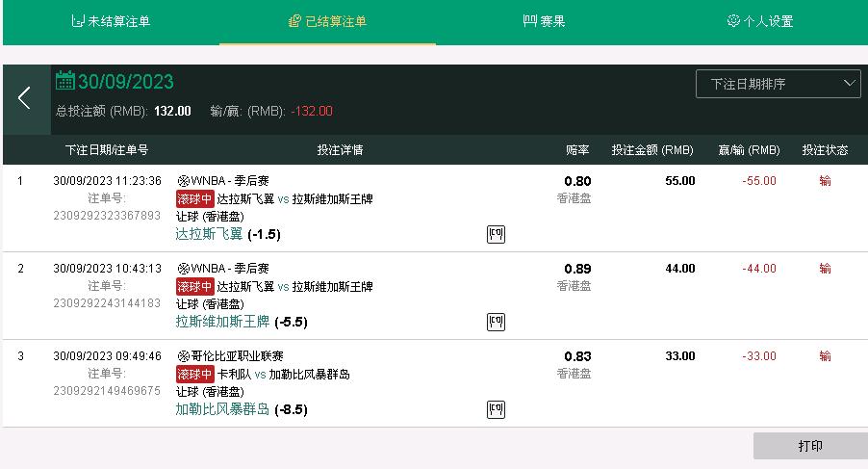This screenshot has height=469, width=868.
Task: Open the 个人设置 tab
Action: tap(760, 21)
